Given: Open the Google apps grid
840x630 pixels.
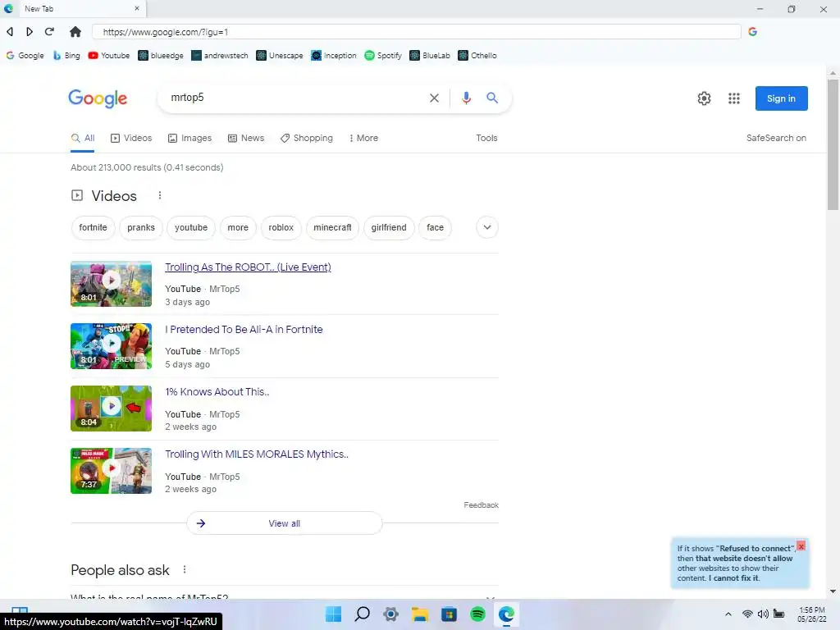Looking at the screenshot, I should coord(734,98).
